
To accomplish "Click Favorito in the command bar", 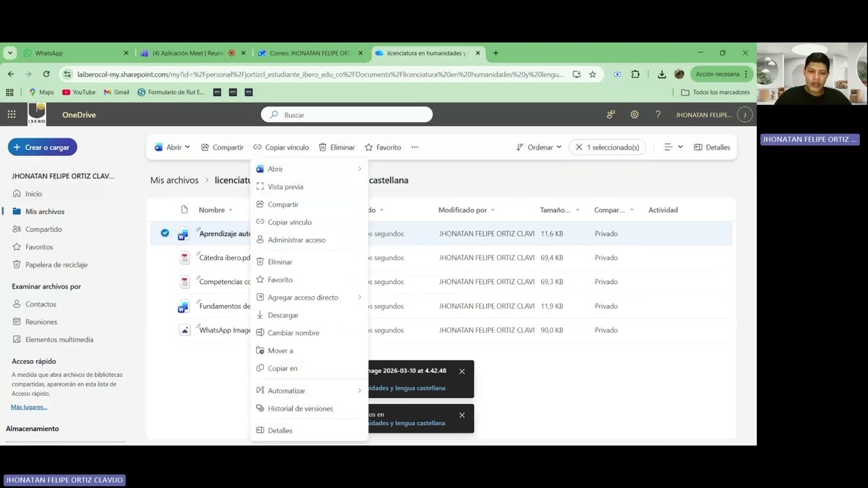I will [x=383, y=147].
